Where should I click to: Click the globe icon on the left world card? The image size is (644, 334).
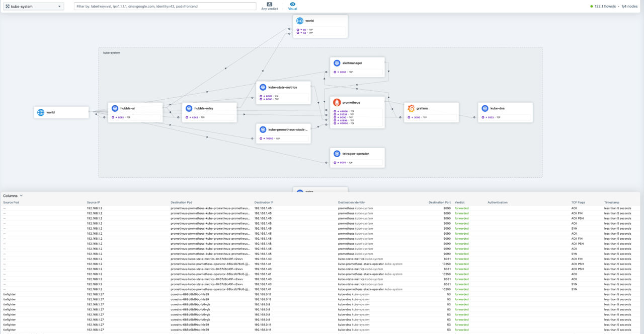[41, 112]
